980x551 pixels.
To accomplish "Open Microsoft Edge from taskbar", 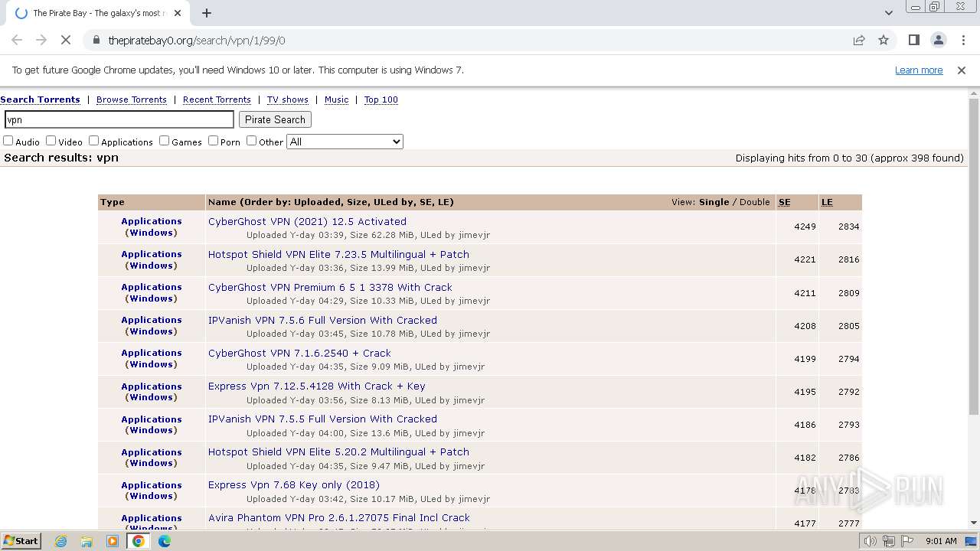I will pos(165,541).
